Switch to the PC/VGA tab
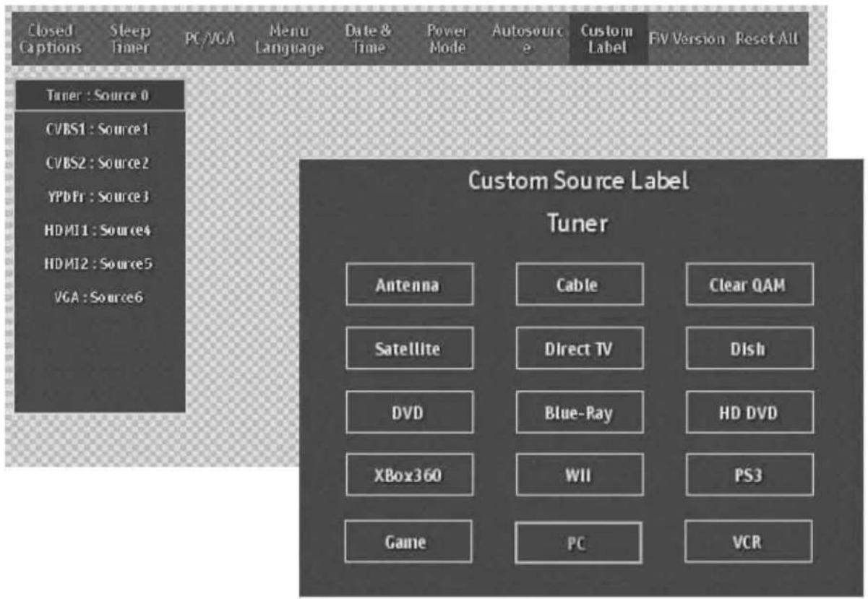The width and height of the screenshot is (868, 599). (210, 39)
